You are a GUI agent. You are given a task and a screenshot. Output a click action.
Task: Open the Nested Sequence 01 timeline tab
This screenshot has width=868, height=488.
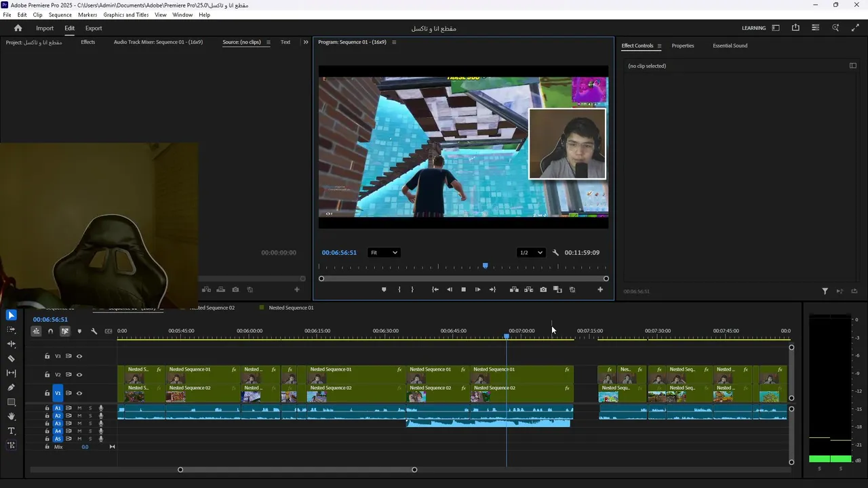click(x=291, y=308)
